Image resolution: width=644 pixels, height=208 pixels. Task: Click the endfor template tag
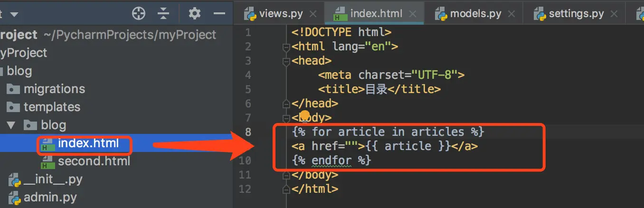(331, 161)
